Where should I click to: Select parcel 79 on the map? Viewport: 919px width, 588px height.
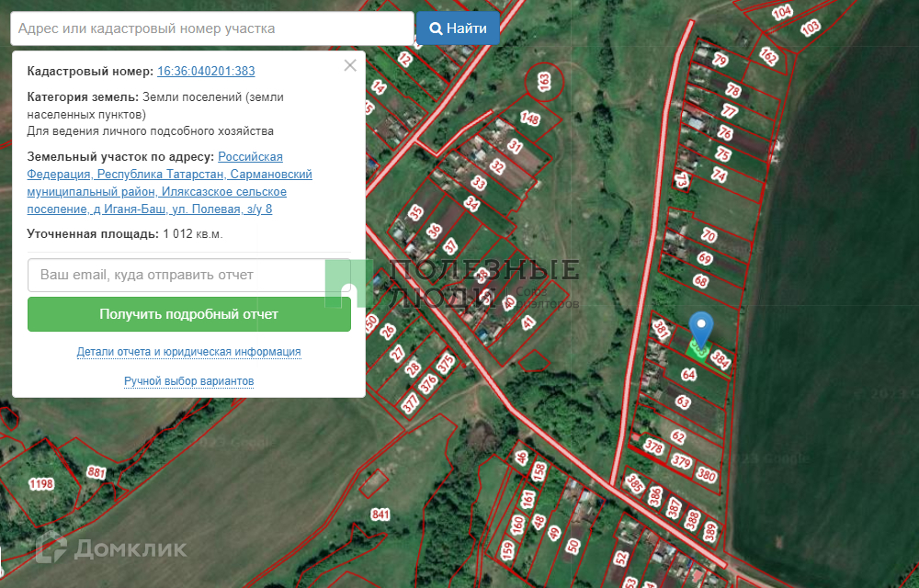pyautogui.click(x=720, y=60)
